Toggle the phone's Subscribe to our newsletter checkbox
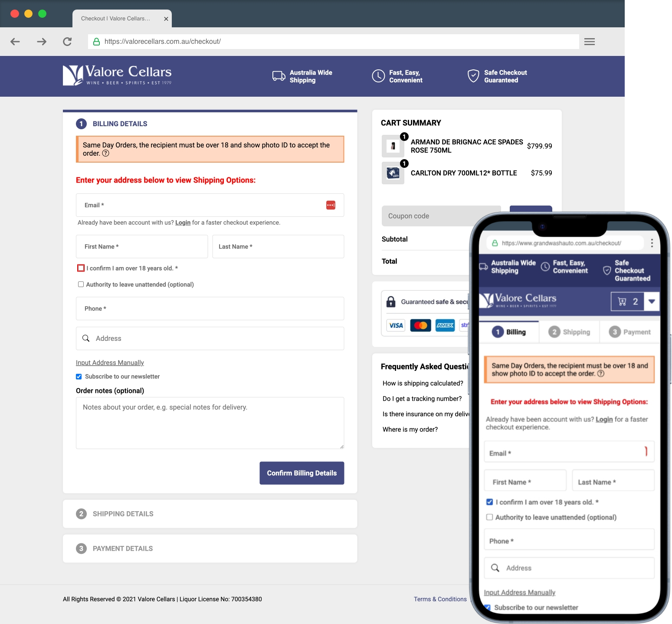Screen dimensions: 672x624 tap(488, 608)
